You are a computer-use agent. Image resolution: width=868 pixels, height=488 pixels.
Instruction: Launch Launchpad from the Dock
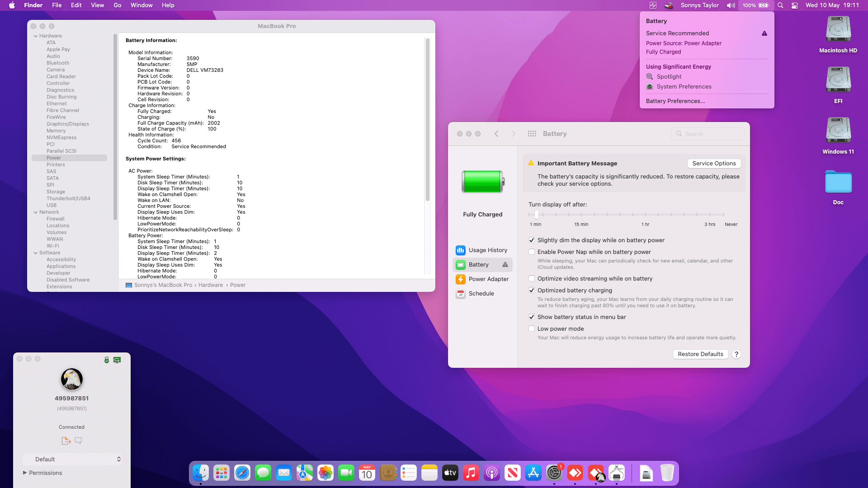click(222, 473)
